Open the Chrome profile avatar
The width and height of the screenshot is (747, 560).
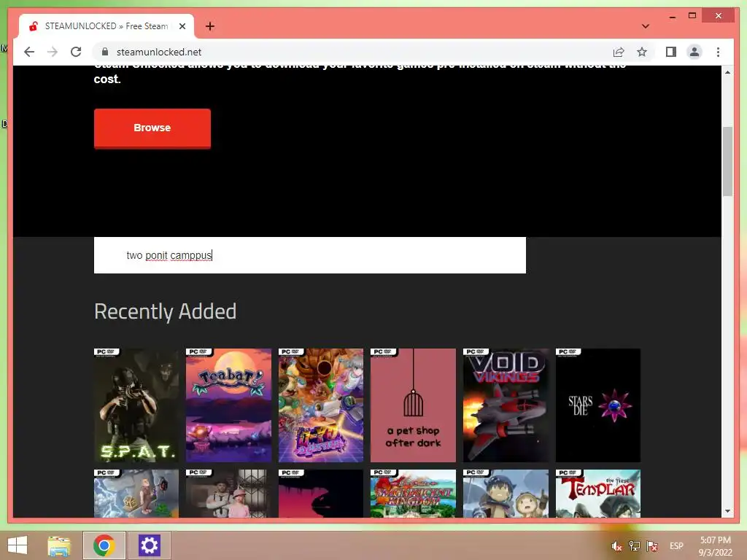694,52
